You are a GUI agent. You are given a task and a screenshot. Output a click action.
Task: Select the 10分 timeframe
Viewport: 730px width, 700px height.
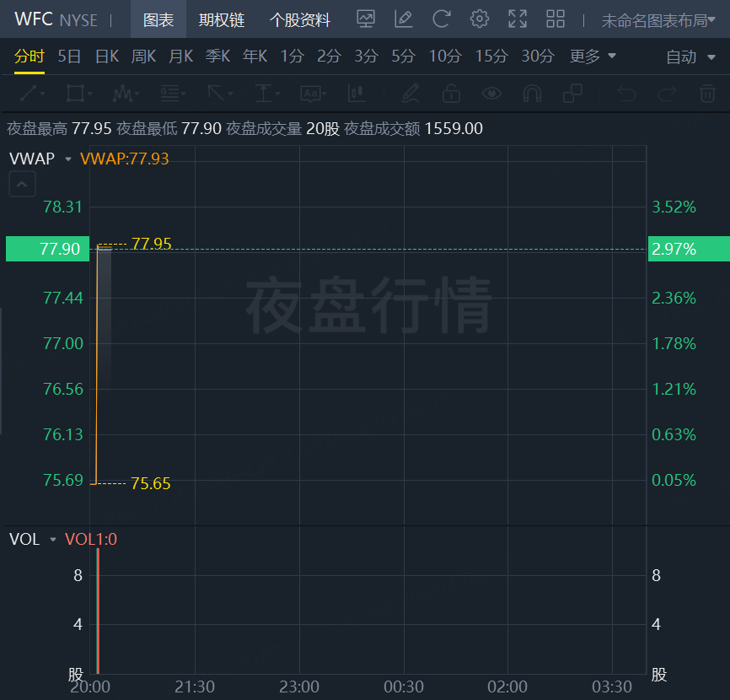[x=445, y=57]
